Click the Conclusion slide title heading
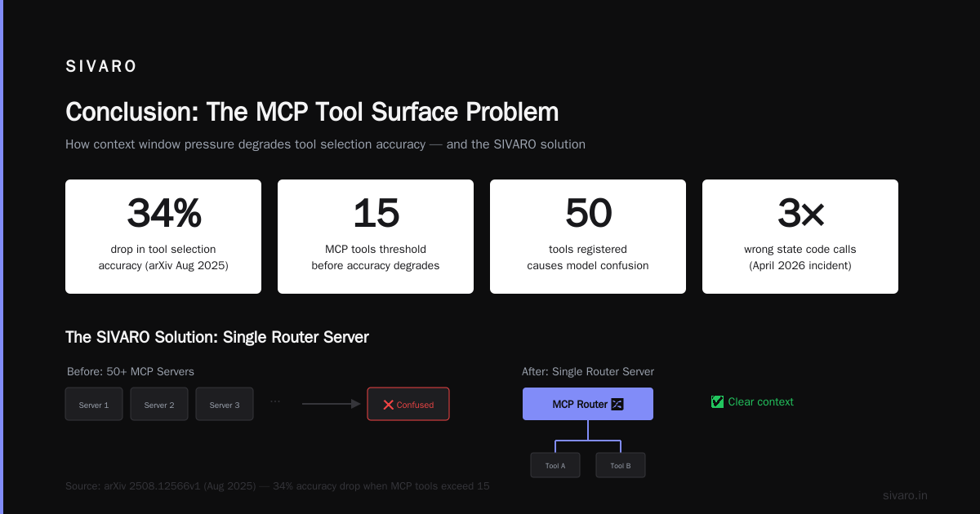Screen dimensions: 980x514 click(x=312, y=112)
